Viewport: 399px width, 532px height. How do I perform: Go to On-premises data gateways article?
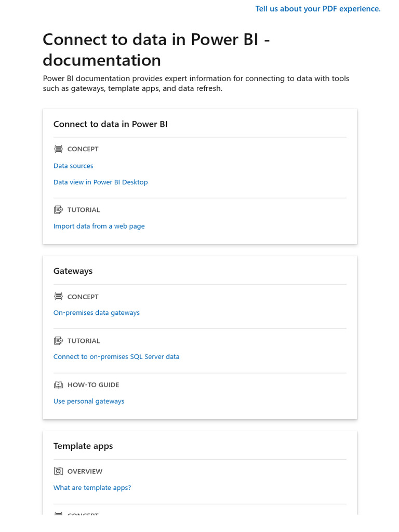(x=96, y=313)
